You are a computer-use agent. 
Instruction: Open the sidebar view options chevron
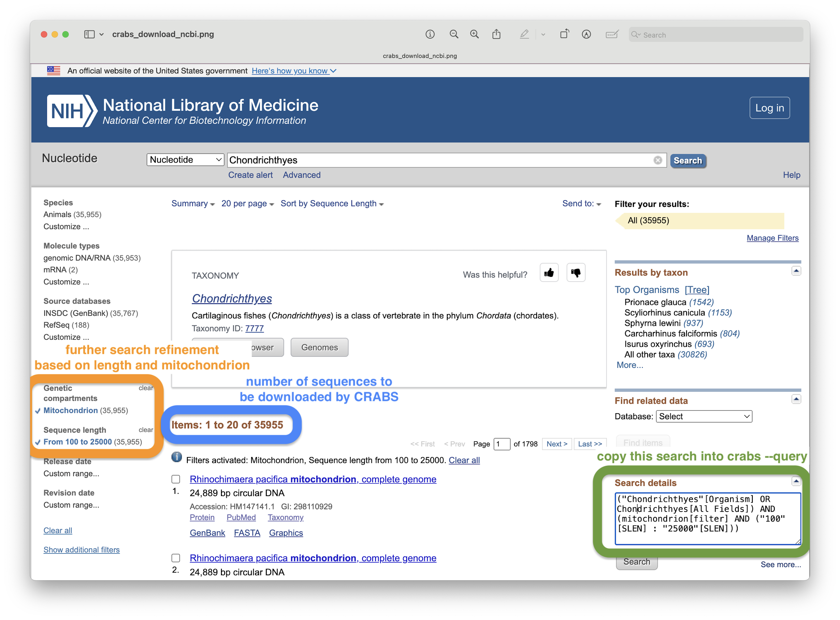coord(102,35)
